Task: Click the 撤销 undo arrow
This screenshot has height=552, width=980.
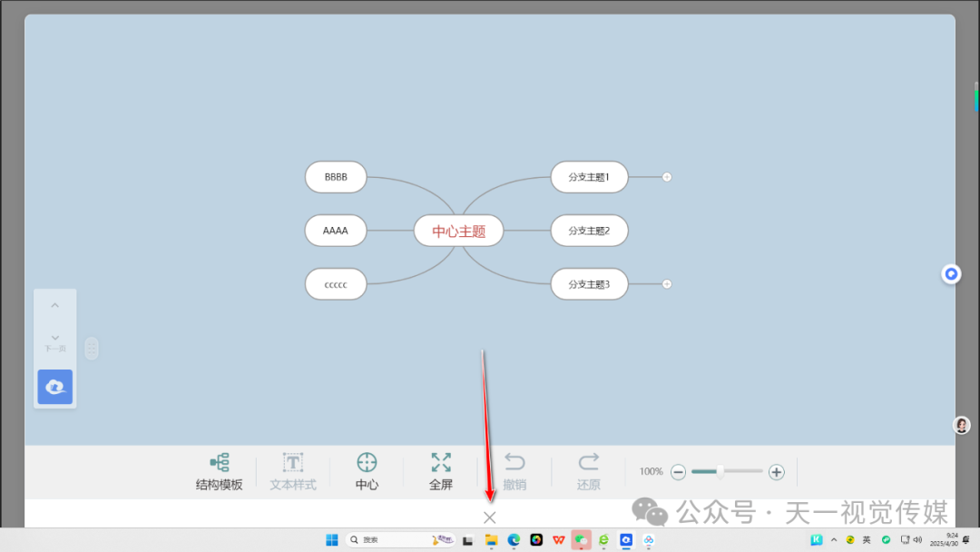Action: click(x=514, y=463)
